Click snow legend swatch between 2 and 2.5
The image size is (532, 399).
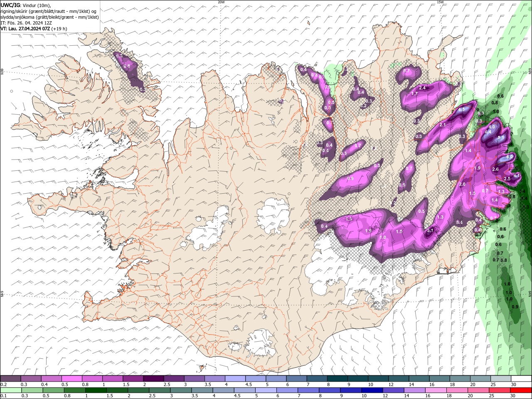pos(153,379)
